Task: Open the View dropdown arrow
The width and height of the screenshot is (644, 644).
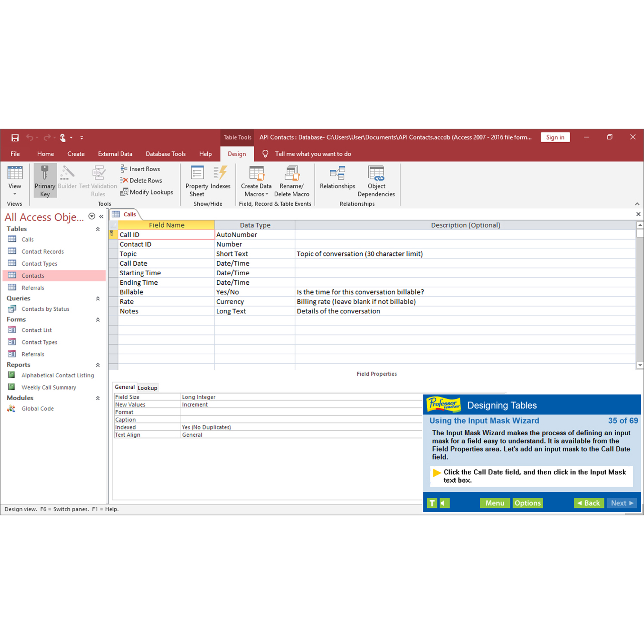Action: coord(15,194)
